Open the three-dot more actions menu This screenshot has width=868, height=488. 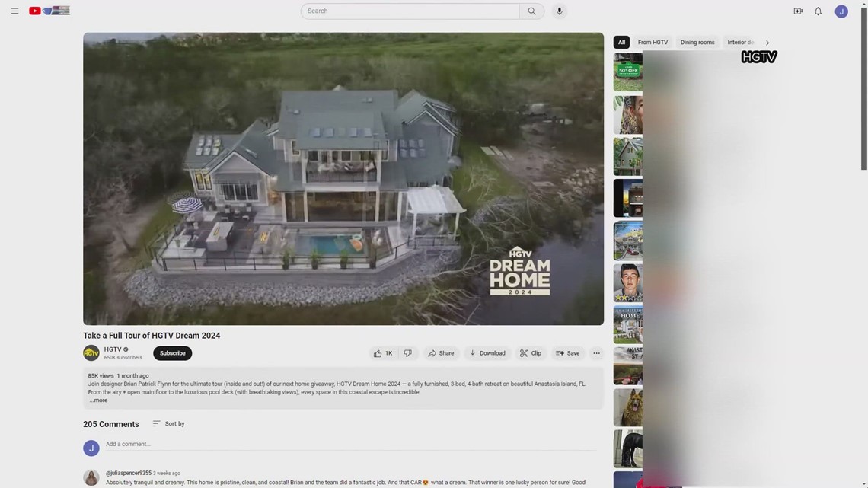click(596, 353)
